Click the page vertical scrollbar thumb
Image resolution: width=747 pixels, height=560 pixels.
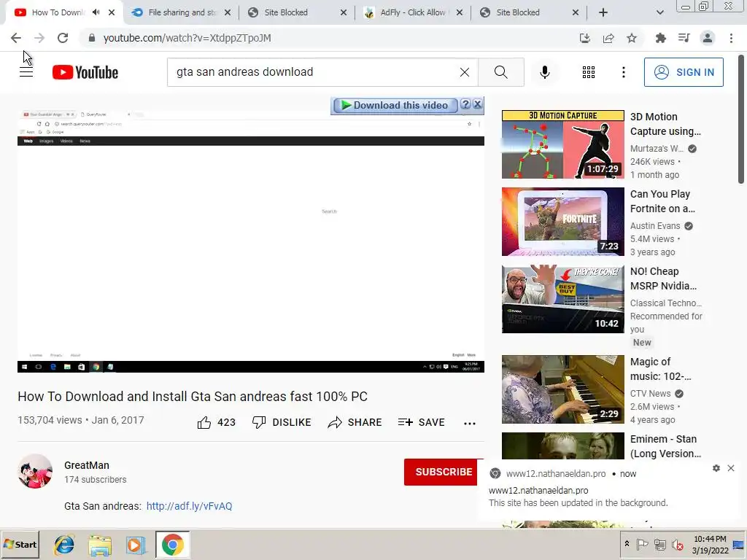pos(741,119)
